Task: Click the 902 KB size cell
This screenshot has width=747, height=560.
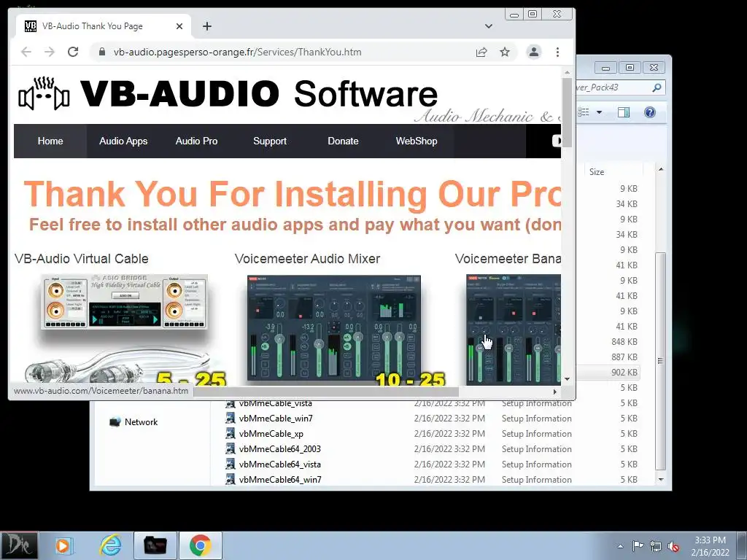Action: click(624, 373)
